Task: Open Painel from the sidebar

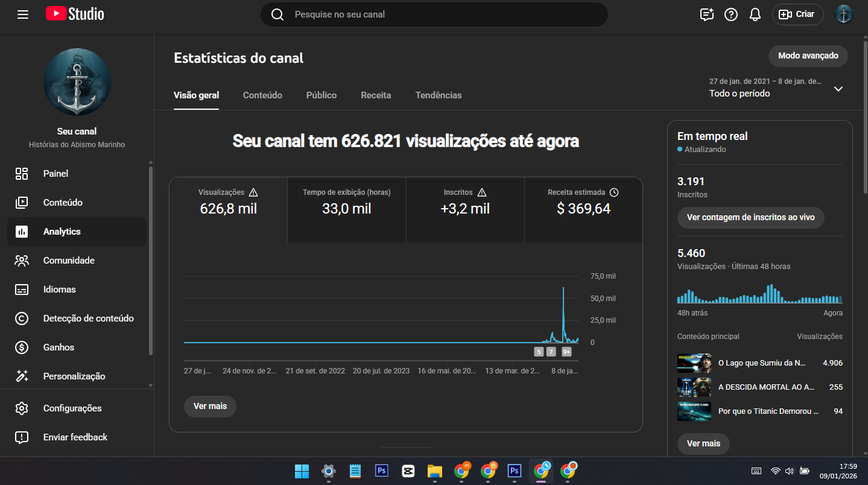Action: coord(55,174)
